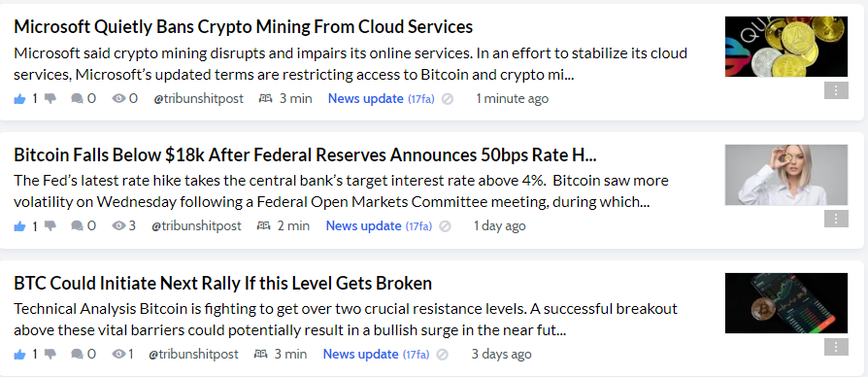868x377 pixels.
Task: Like the BTC Next Rally post
Action: coord(20,355)
